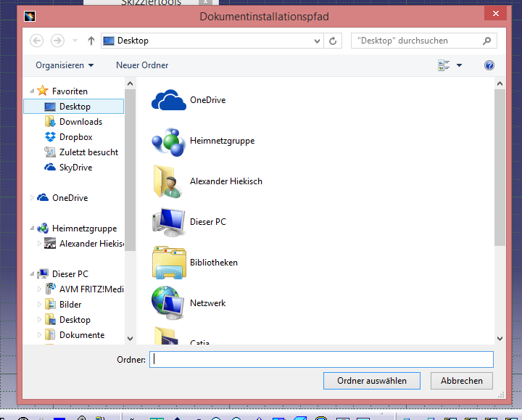Click the file list scrollbar thumb
Viewport: 522px width, 420px height.
pyautogui.click(x=500, y=168)
